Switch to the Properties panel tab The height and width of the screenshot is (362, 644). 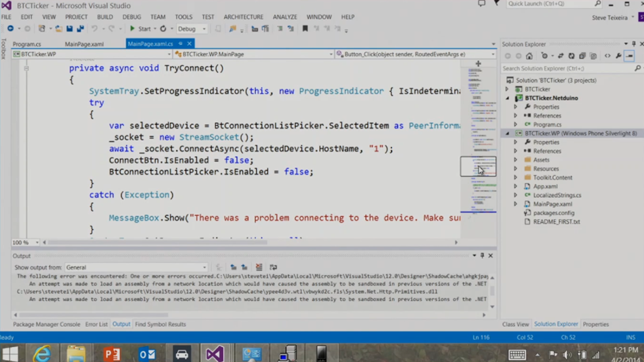pos(596,324)
